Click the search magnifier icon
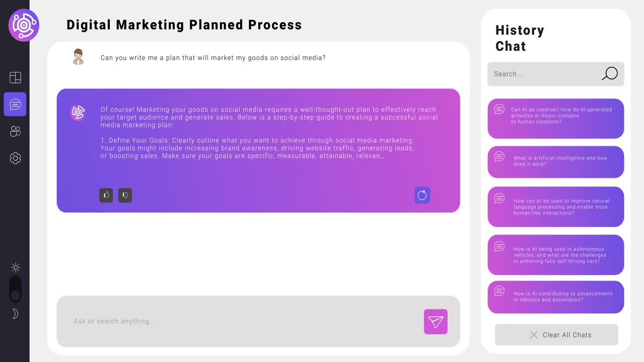This screenshot has width=644, height=362. (610, 74)
